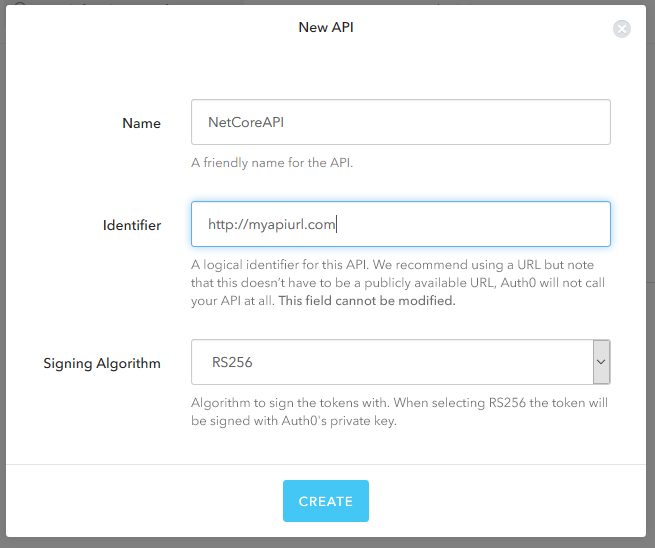The width and height of the screenshot is (655, 548).
Task: Click the empty footer area beside CREATE
Action: tap(501, 501)
